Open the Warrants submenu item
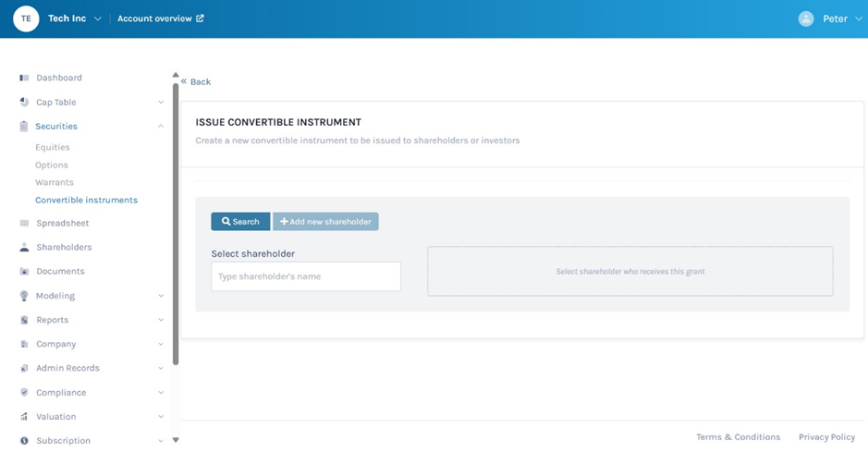 pyautogui.click(x=55, y=182)
